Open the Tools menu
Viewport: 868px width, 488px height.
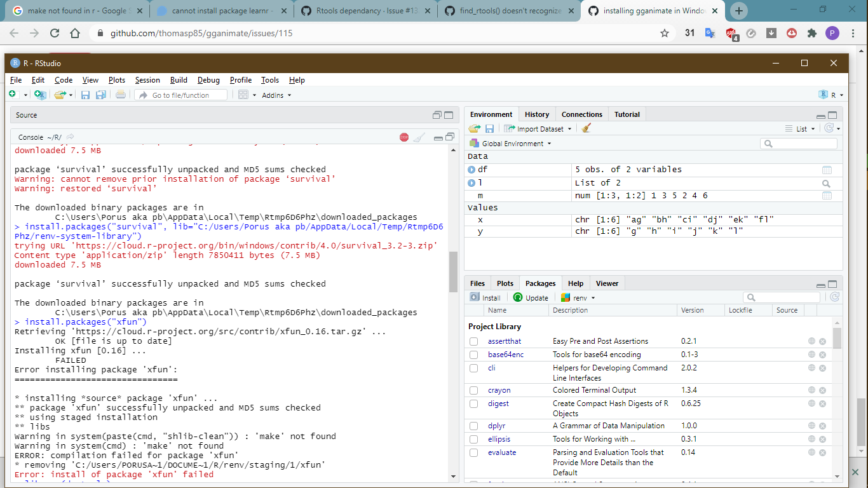pyautogui.click(x=269, y=79)
